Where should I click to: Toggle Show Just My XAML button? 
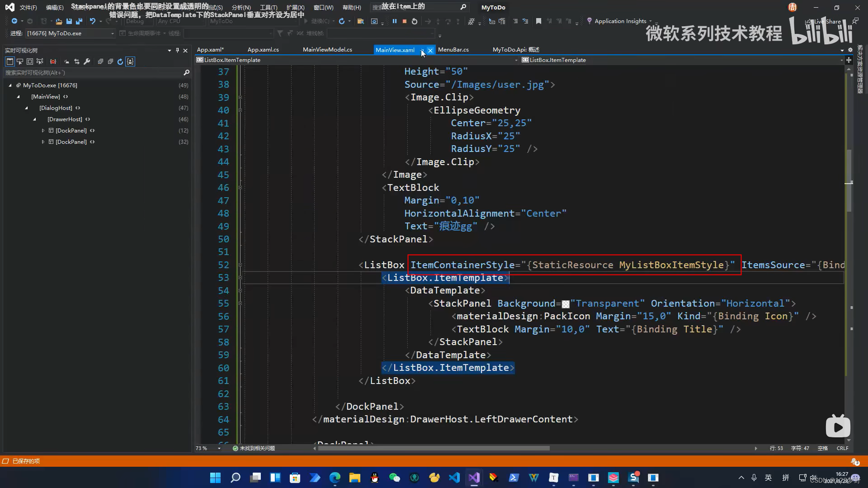(x=130, y=62)
